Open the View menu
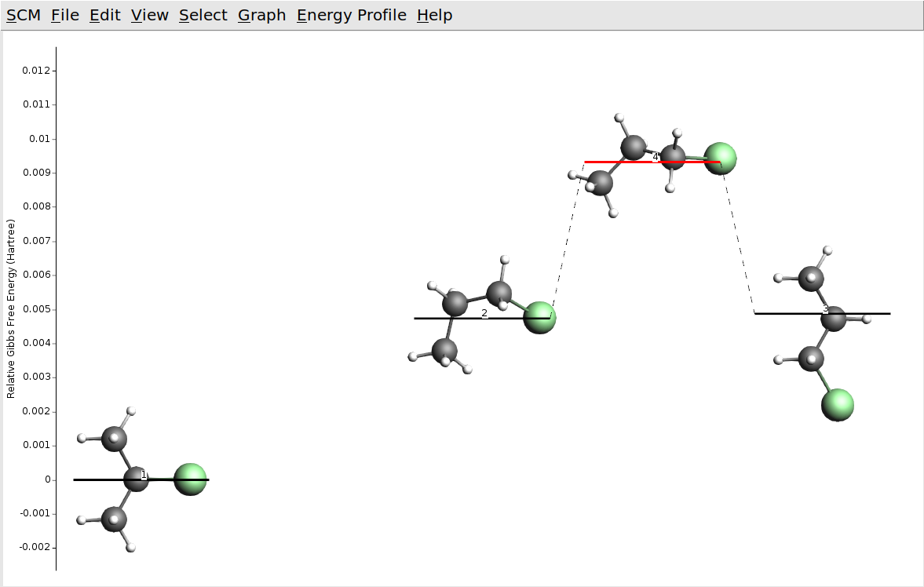Viewport: 924px width, 587px height. point(149,16)
